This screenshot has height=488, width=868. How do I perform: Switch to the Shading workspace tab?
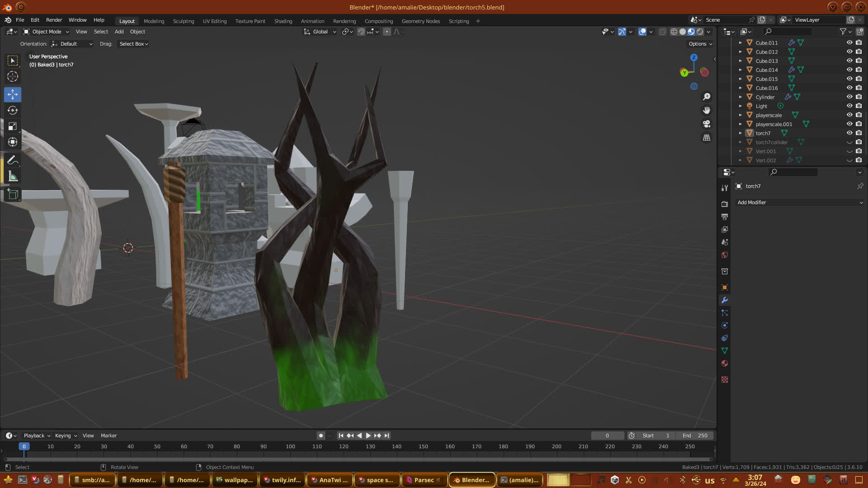point(283,21)
